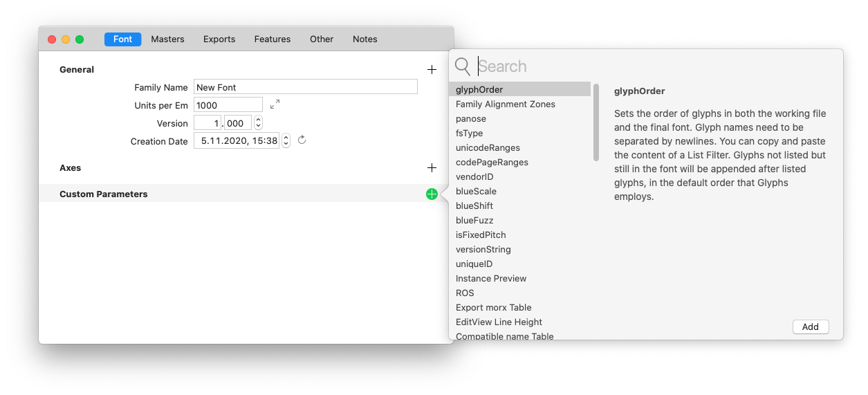Reset Creation Date with the circular arrow
This screenshot has width=868, height=395.
[x=302, y=140]
